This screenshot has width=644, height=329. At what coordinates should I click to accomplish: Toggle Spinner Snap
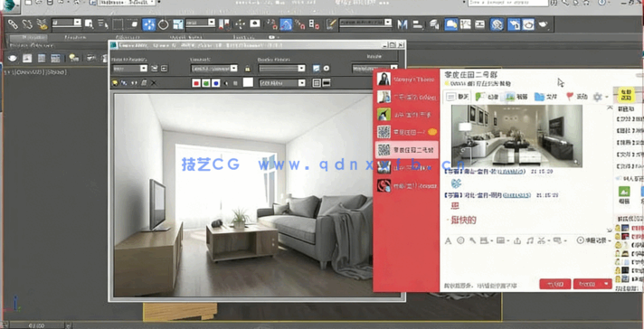click(315, 24)
